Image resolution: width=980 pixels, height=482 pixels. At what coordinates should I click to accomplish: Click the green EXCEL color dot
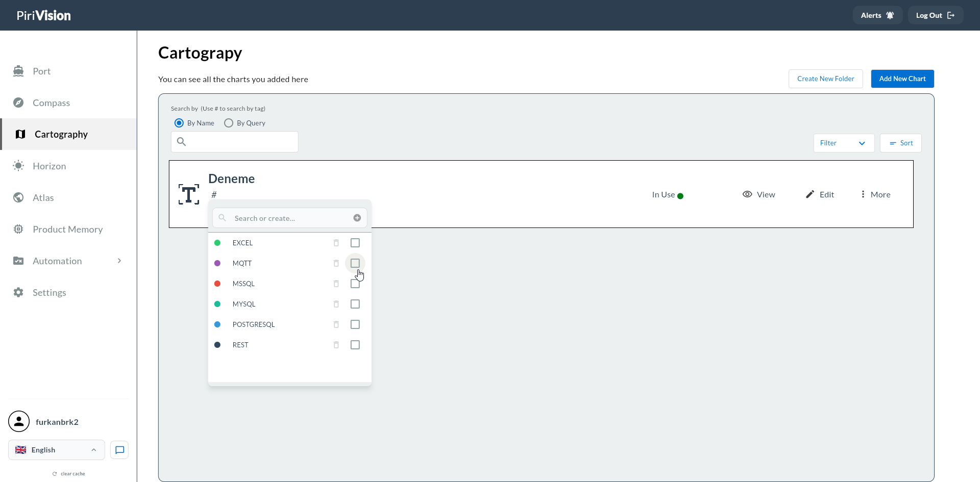217,243
